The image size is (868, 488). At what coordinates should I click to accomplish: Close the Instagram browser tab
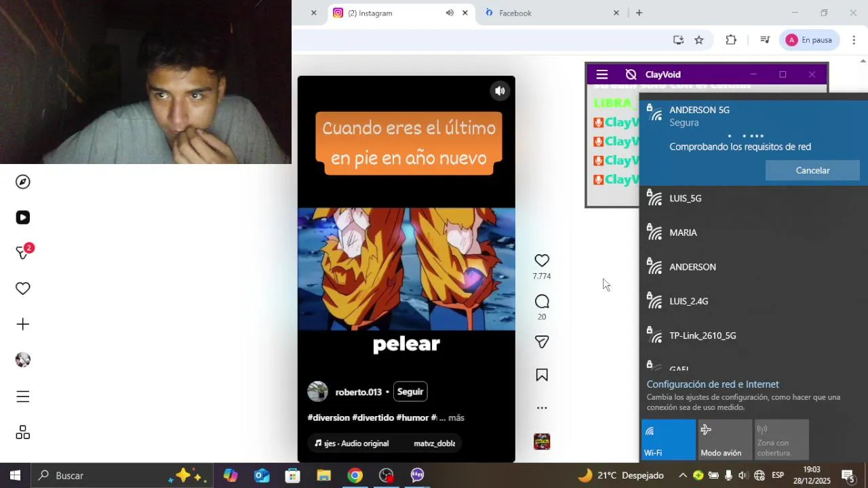click(x=465, y=13)
